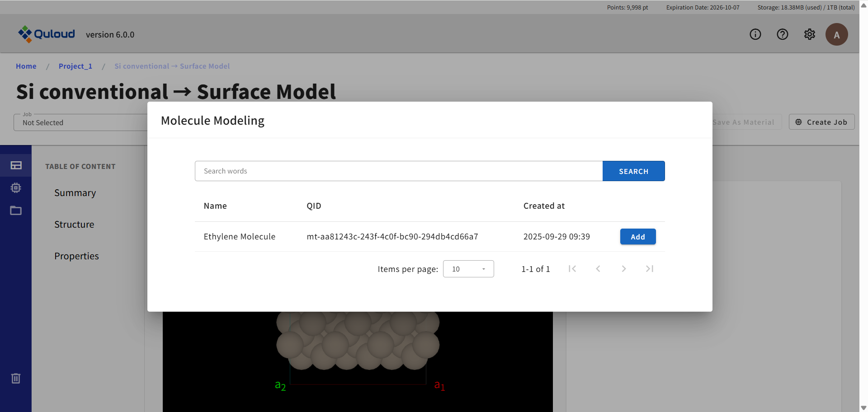Open the folder sidebar icon
Viewport: 868px width, 412px height.
tap(16, 211)
